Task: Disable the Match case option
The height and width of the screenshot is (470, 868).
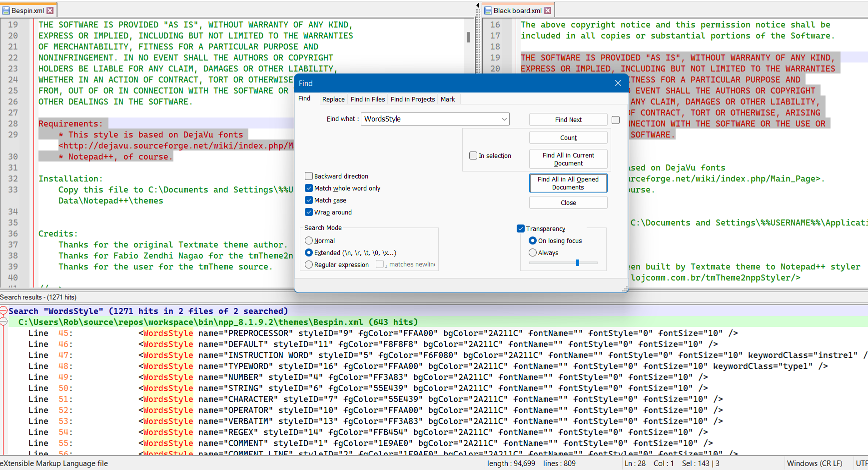Action: click(309, 200)
